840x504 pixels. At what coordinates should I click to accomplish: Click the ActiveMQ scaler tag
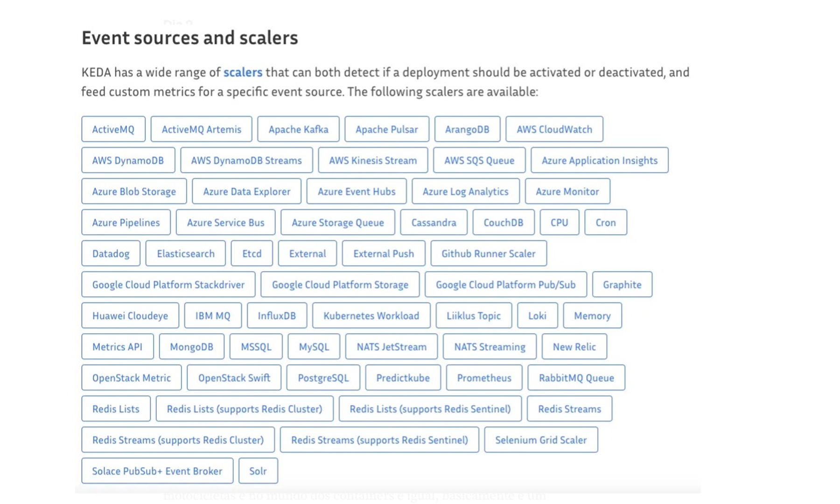[x=113, y=129]
